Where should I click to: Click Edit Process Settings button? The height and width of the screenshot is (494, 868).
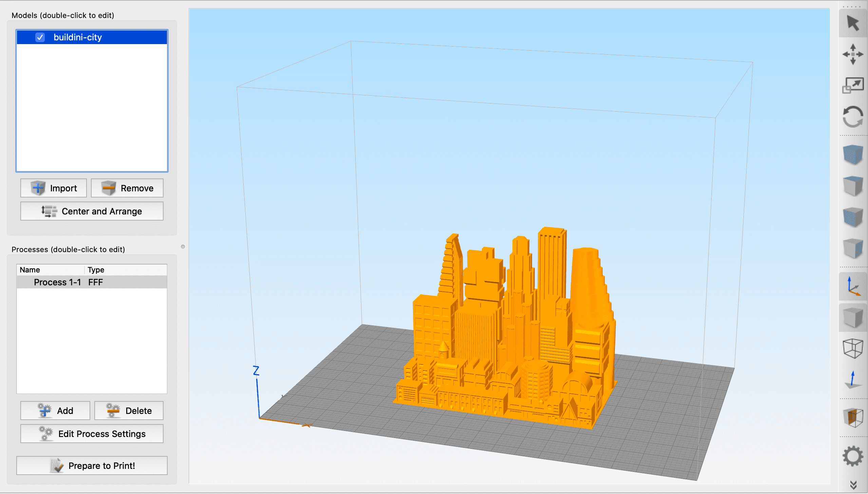point(92,434)
